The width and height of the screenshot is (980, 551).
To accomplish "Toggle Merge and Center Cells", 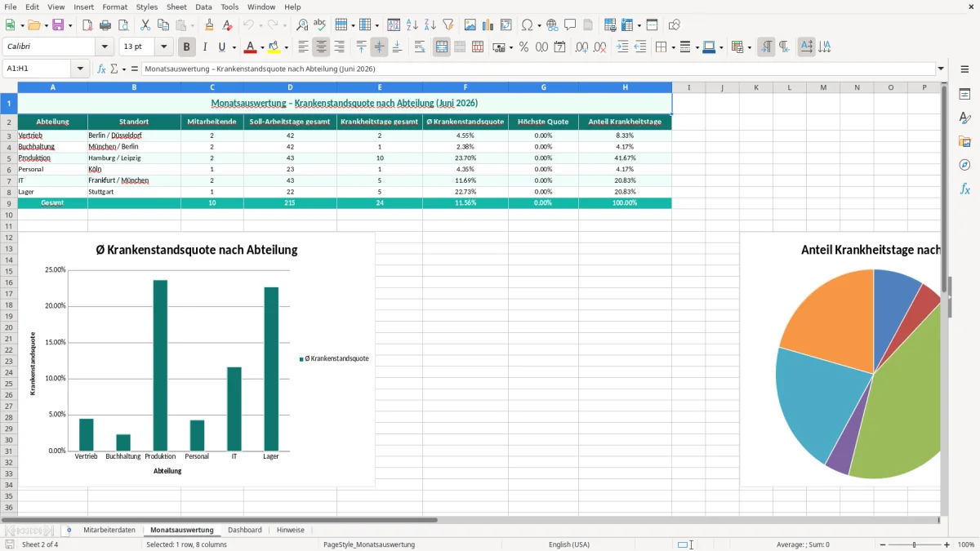I will 442,47.
